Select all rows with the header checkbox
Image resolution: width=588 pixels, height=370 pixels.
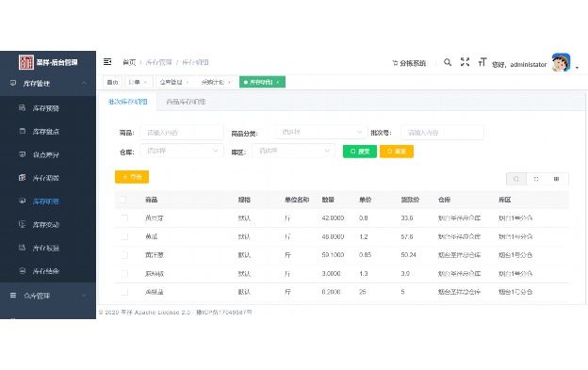(122, 200)
